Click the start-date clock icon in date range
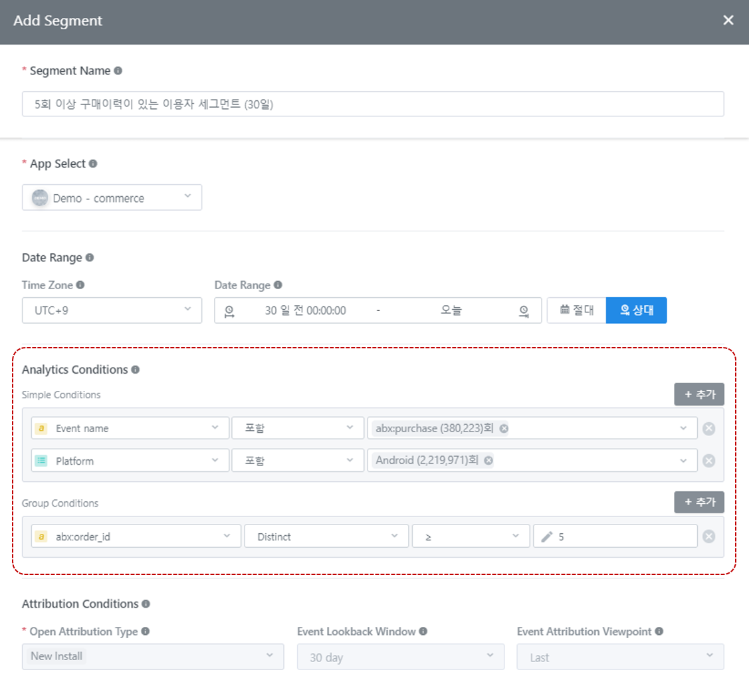 (x=229, y=312)
